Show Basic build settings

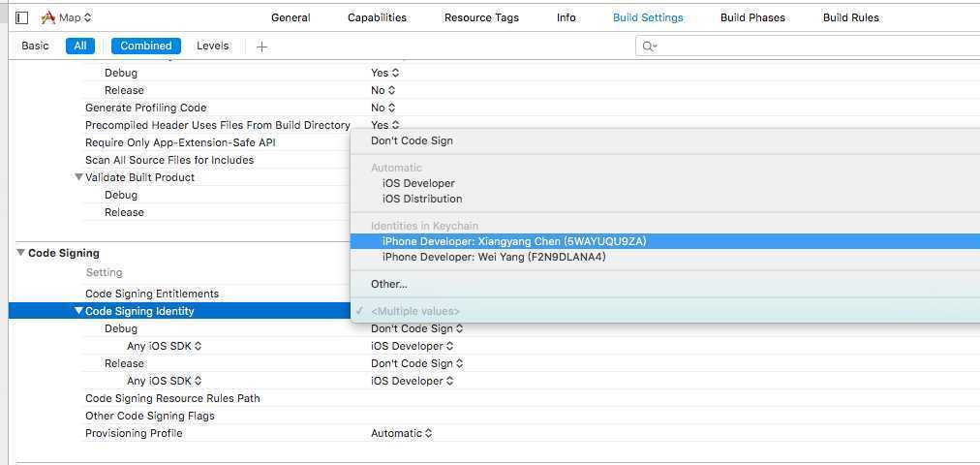(x=35, y=46)
